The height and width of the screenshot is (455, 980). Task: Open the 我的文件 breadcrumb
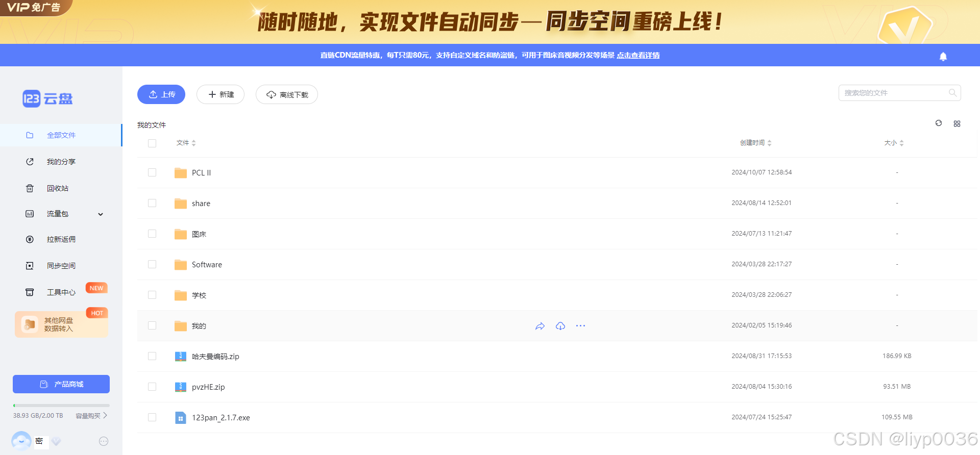[152, 125]
